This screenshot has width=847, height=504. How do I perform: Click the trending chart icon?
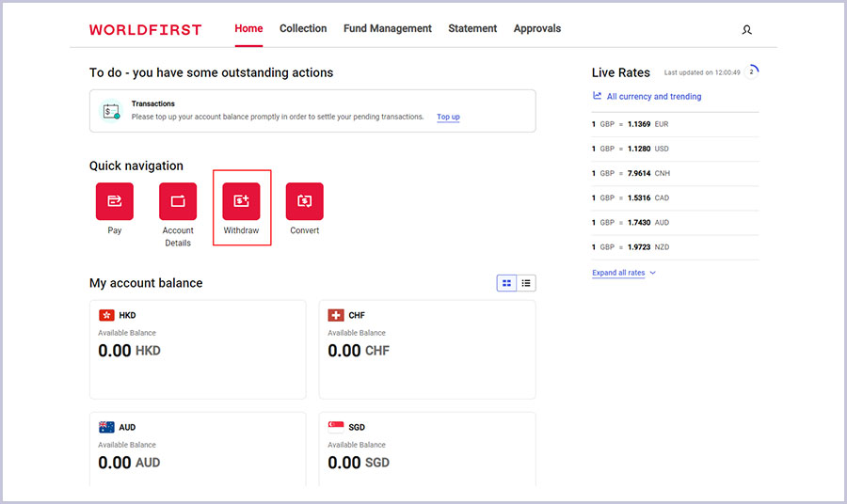[598, 96]
